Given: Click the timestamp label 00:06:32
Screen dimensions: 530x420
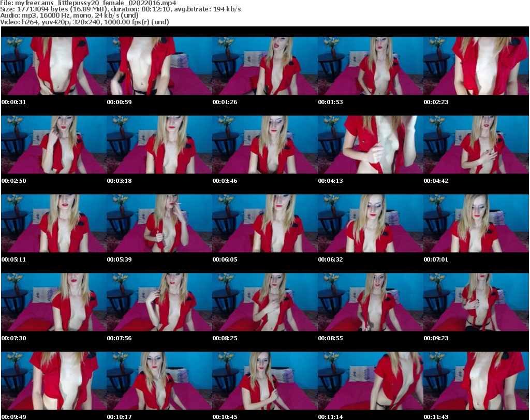Looking at the screenshot, I should 330,259.
